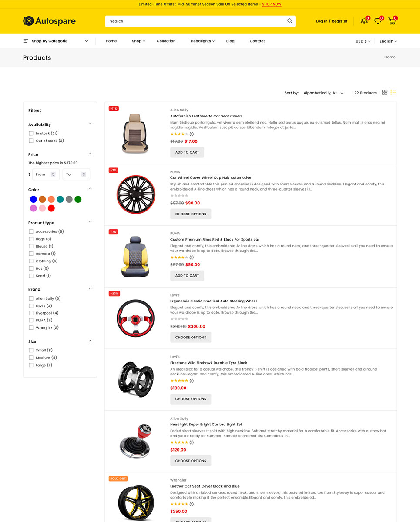420x522 pixels.
Task: Tick the Medium size checkbox
Action: pyautogui.click(x=31, y=358)
